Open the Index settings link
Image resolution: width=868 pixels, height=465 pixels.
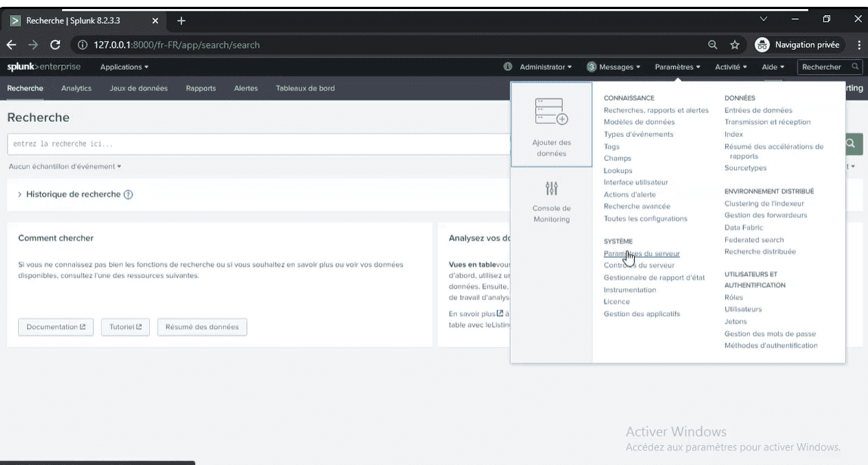point(733,135)
